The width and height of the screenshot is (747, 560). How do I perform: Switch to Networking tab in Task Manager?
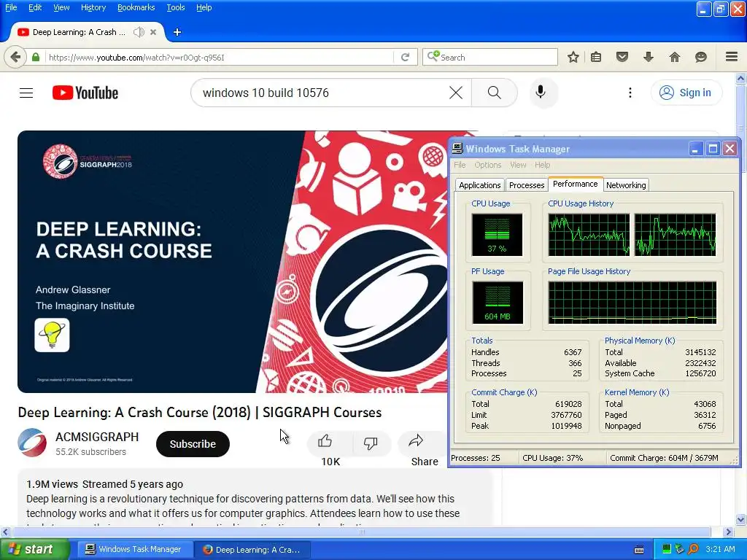(626, 185)
